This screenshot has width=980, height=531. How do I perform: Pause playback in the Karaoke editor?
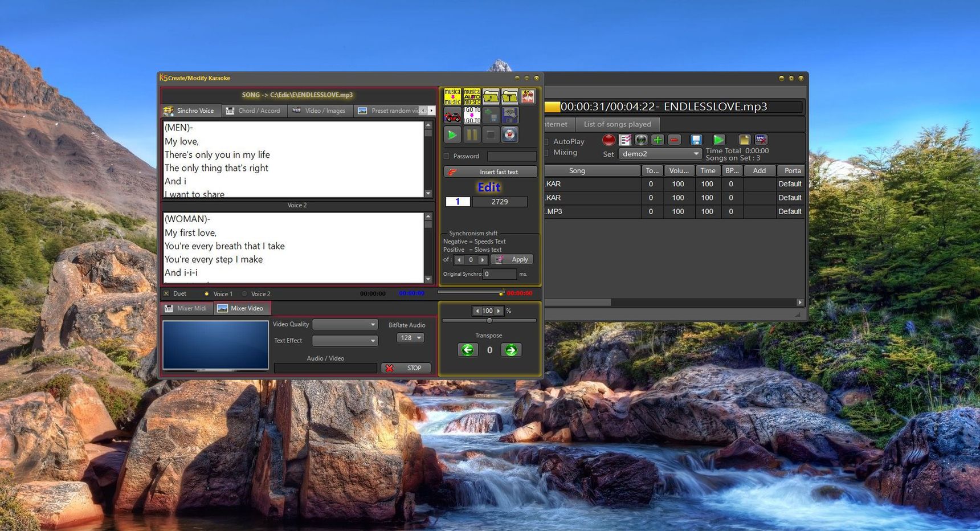point(472,135)
